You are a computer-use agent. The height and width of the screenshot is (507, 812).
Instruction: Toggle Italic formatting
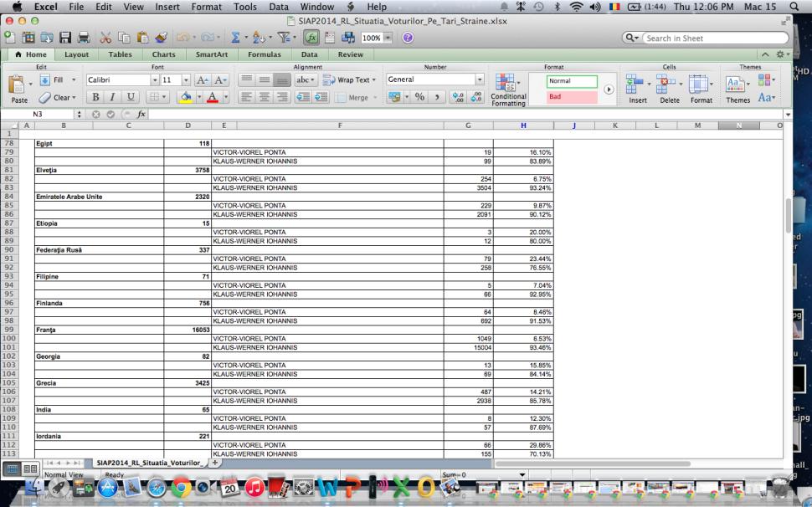pos(111,98)
